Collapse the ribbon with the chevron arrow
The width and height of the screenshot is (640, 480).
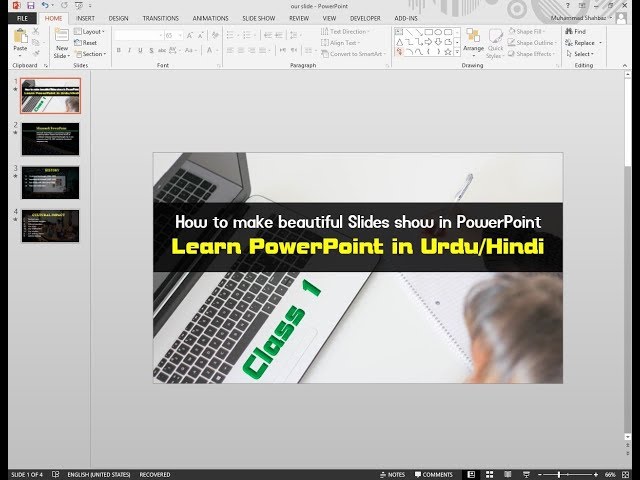[624, 65]
